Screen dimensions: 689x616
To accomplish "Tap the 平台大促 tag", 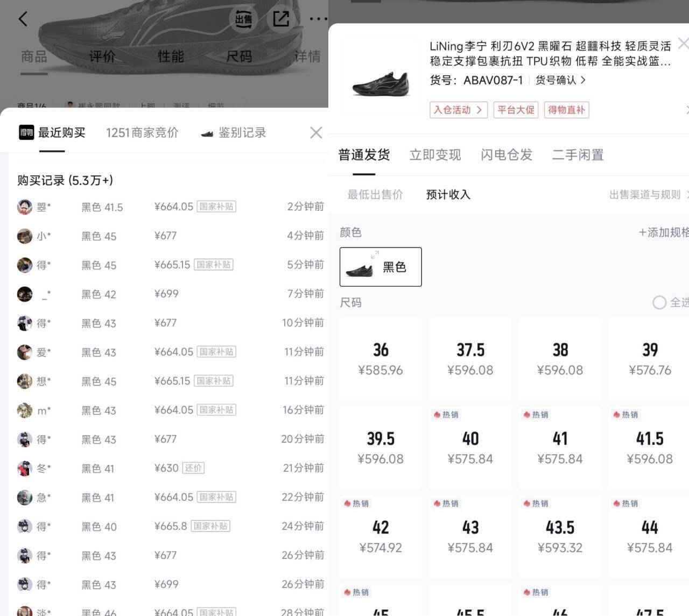I will tap(516, 110).
